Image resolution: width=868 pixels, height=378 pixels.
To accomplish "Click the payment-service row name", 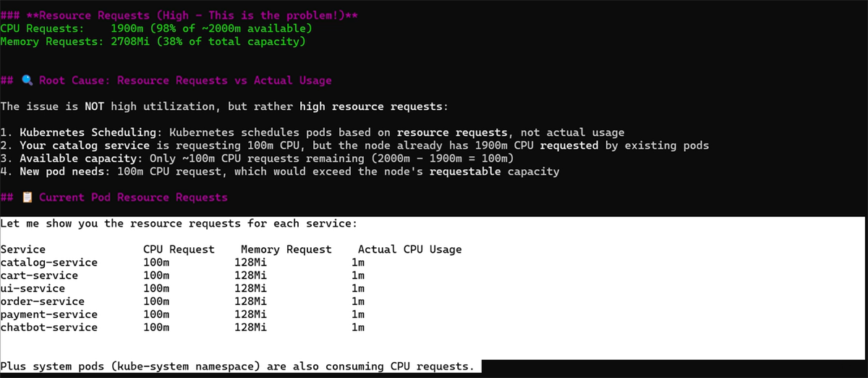I will (x=48, y=314).
